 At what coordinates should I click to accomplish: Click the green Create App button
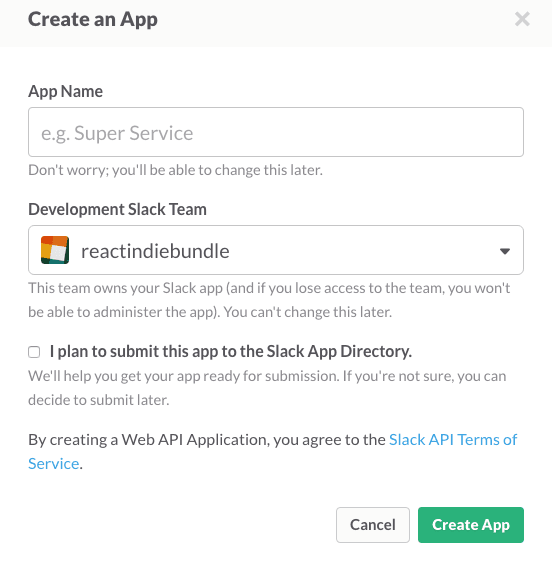(471, 525)
